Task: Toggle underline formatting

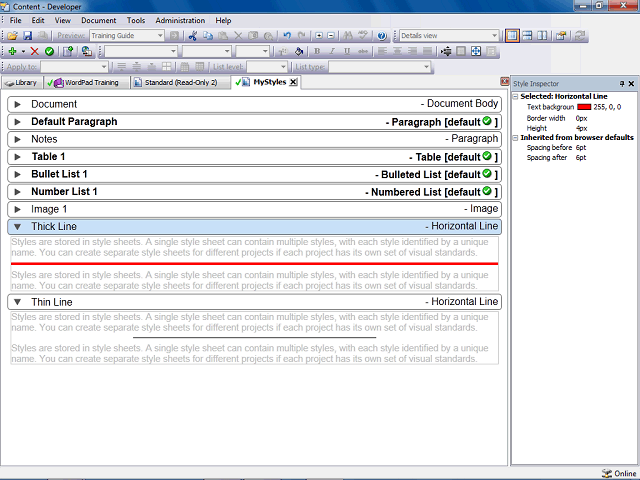Action: [x=347, y=51]
